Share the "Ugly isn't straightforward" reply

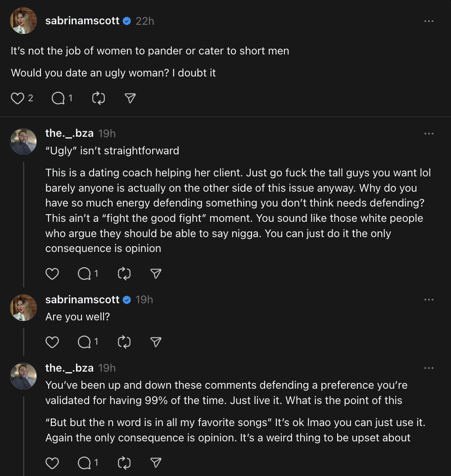pyautogui.click(x=156, y=274)
